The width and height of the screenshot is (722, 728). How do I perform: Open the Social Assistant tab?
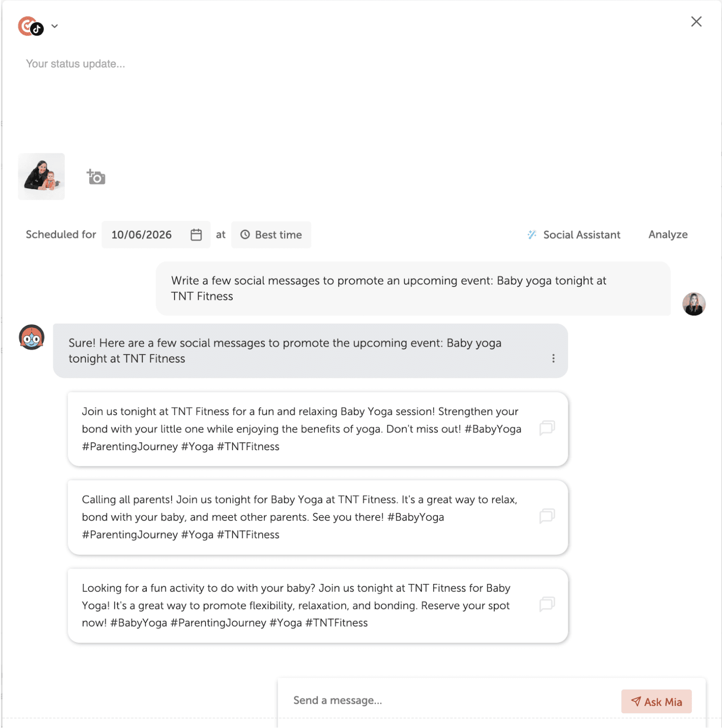click(574, 235)
